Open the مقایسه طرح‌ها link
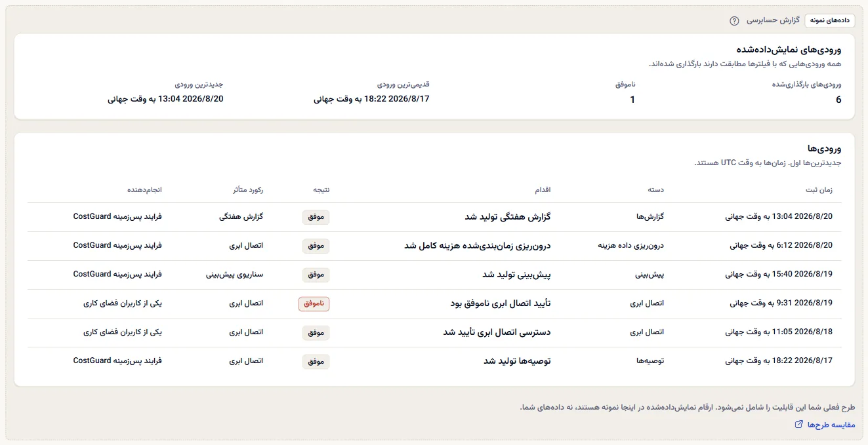 click(825, 425)
